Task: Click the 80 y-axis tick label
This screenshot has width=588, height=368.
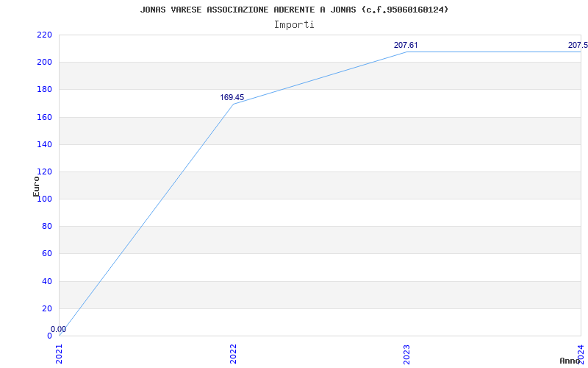Action: 46,227
